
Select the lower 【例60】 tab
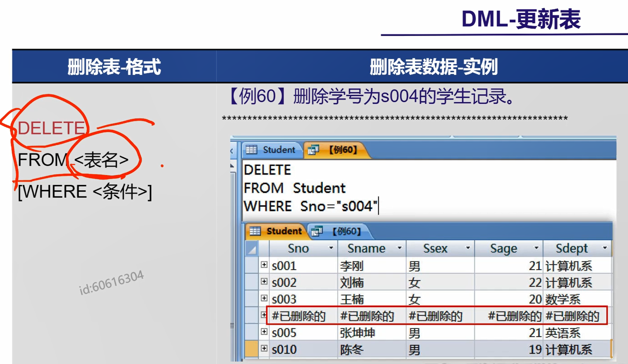pyautogui.click(x=341, y=231)
